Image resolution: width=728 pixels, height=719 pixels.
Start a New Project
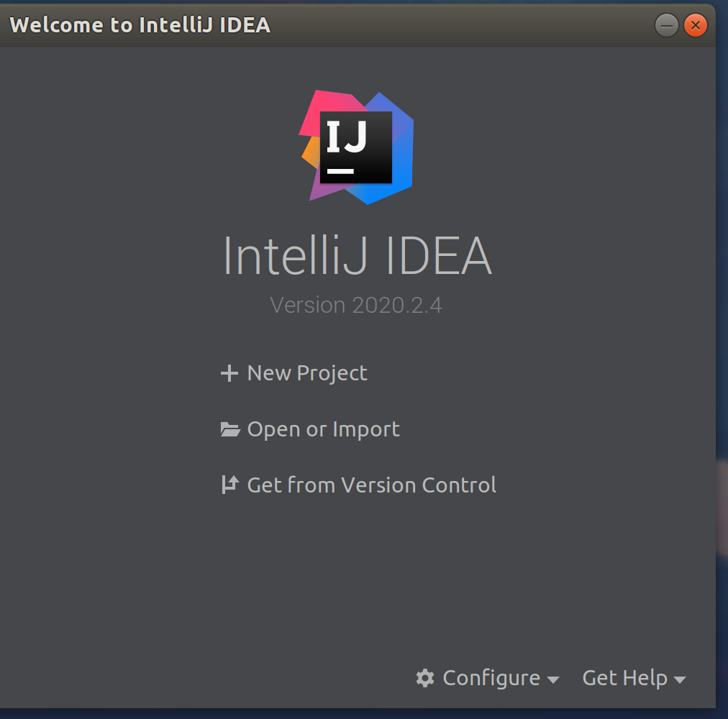click(x=307, y=373)
